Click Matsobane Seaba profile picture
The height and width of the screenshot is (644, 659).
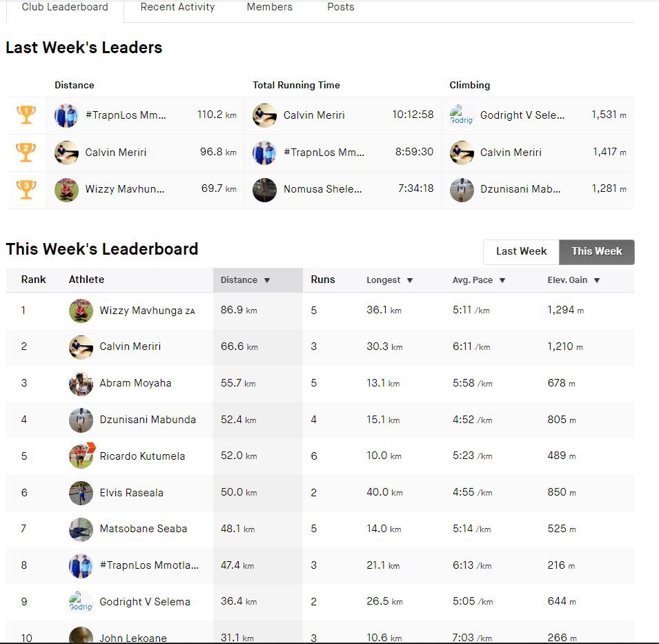pos(81,529)
